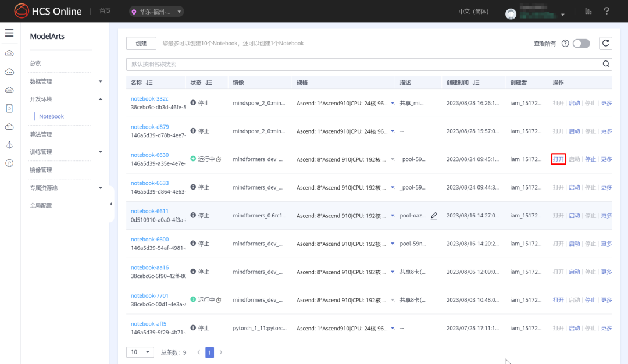Click 启动 for notebook-6600

tap(575, 244)
